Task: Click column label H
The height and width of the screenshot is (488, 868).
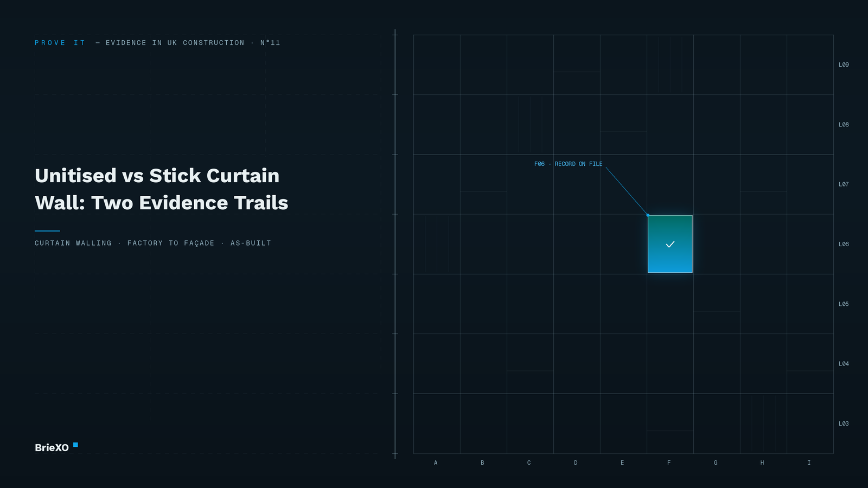Action: coord(762,463)
